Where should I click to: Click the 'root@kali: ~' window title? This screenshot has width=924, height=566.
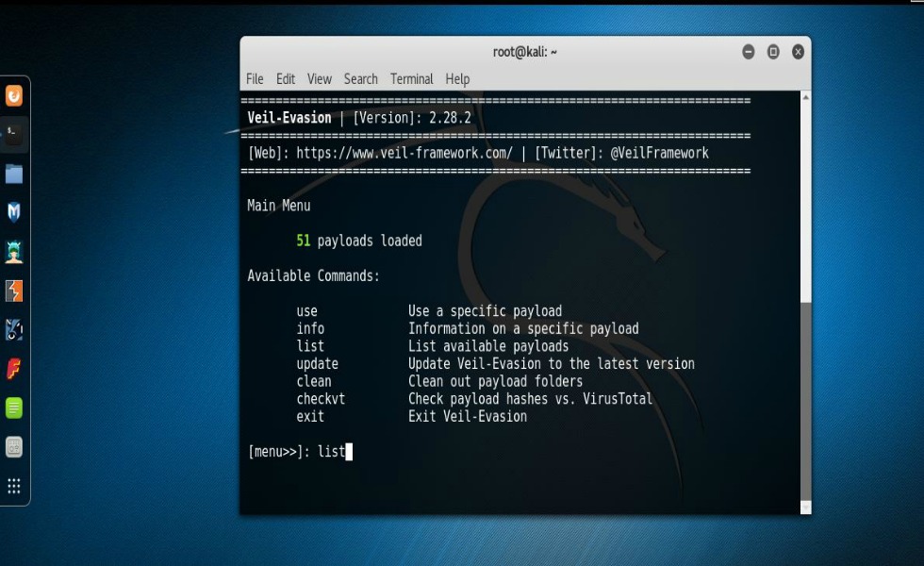coord(525,52)
